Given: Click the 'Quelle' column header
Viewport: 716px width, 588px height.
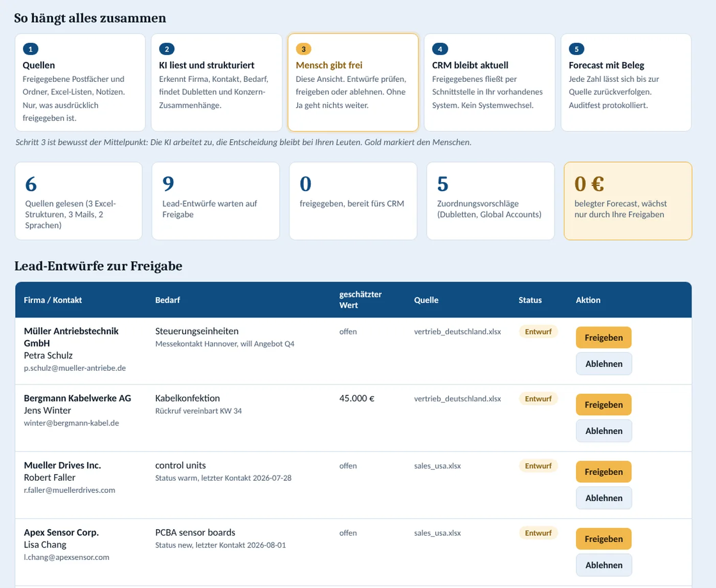Looking at the screenshot, I should pyautogui.click(x=426, y=300).
